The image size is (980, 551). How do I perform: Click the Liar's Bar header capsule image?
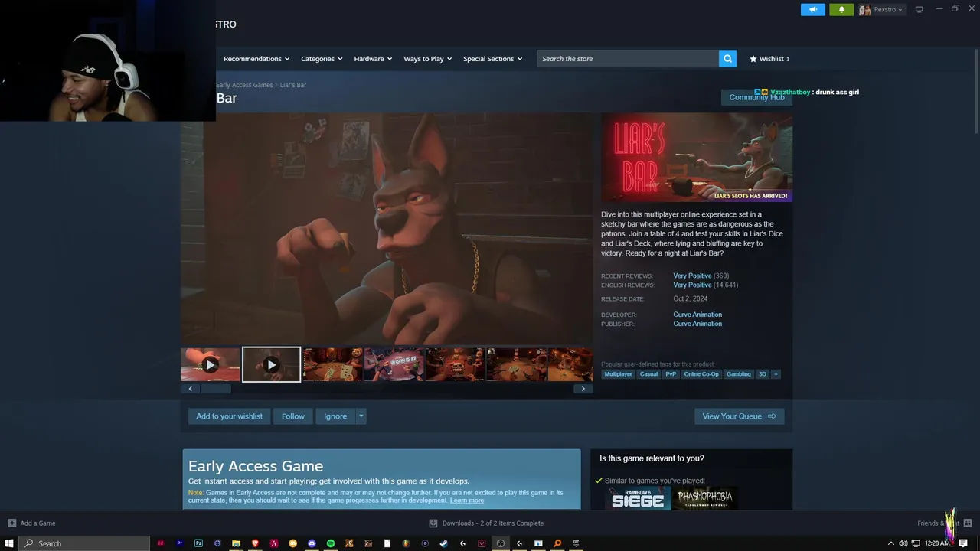pyautogui.click(x=697, y=158)
